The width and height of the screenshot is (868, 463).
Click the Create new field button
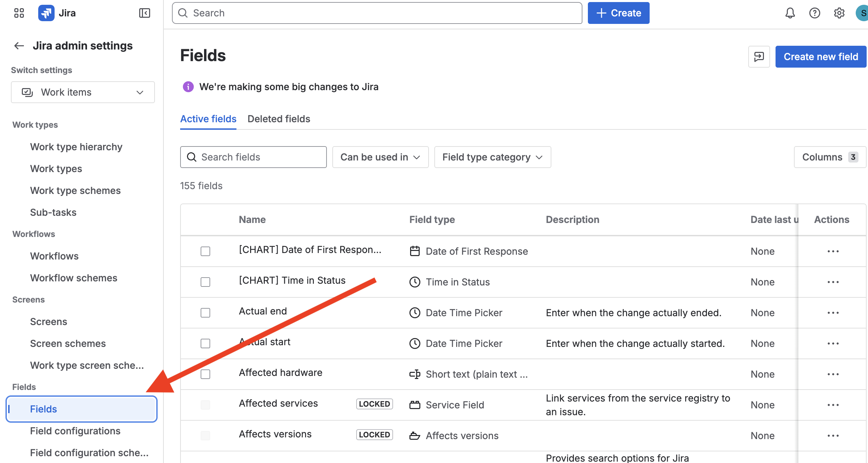[821, 57]
